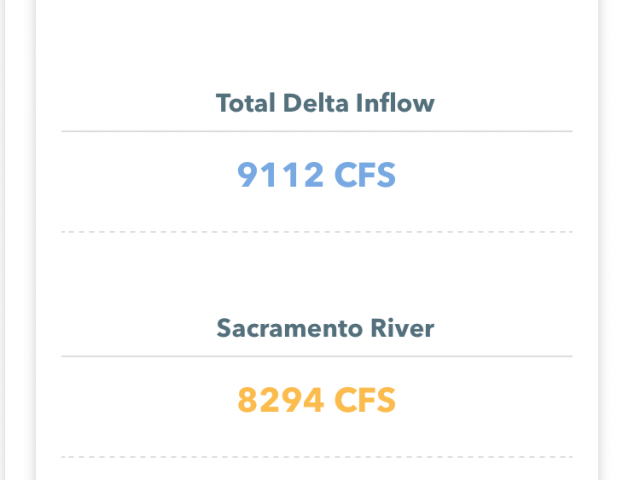The width and height of the screenshot is (640, 480).
Task: Select the blue 9112 CFS value
Action: 316,175
